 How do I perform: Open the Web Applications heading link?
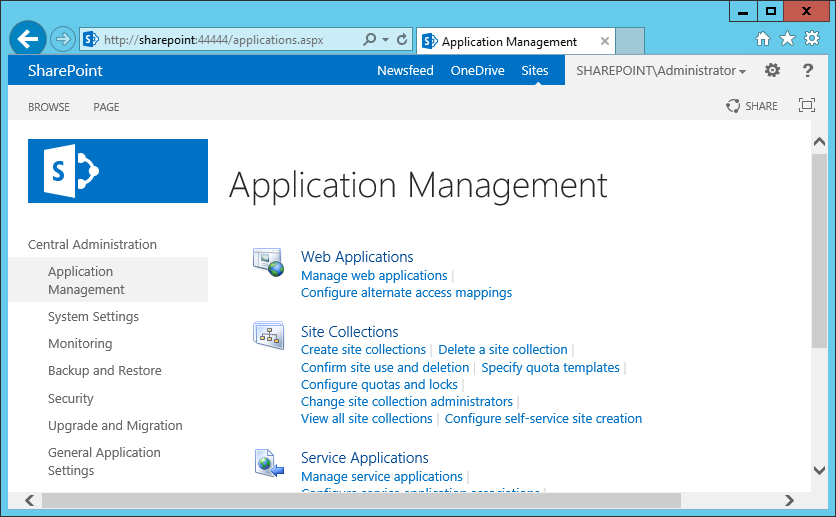pos(357,257)
